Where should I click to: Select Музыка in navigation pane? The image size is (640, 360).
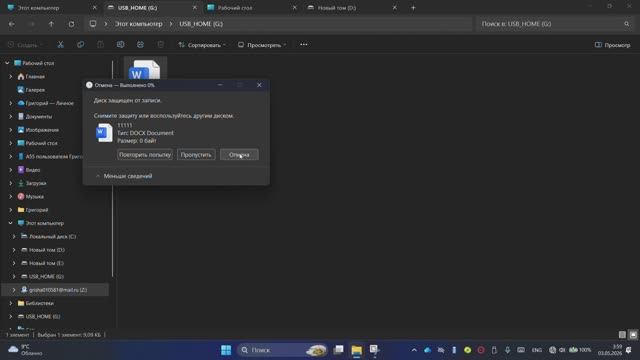click(x=34, y=196)
